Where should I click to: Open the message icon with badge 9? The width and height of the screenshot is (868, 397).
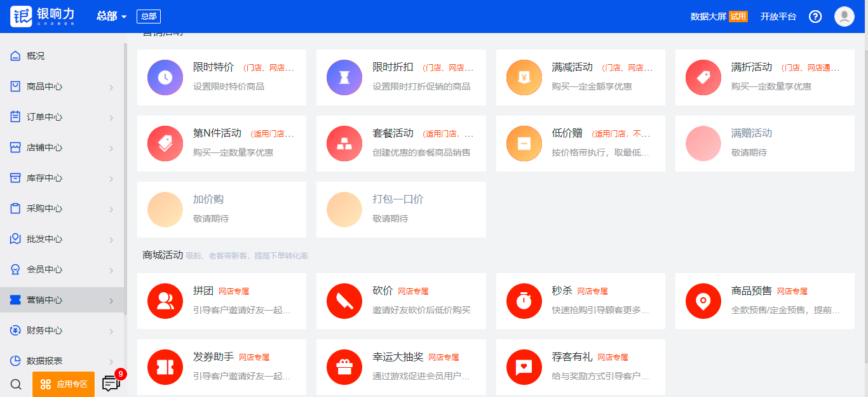[111, 384]
